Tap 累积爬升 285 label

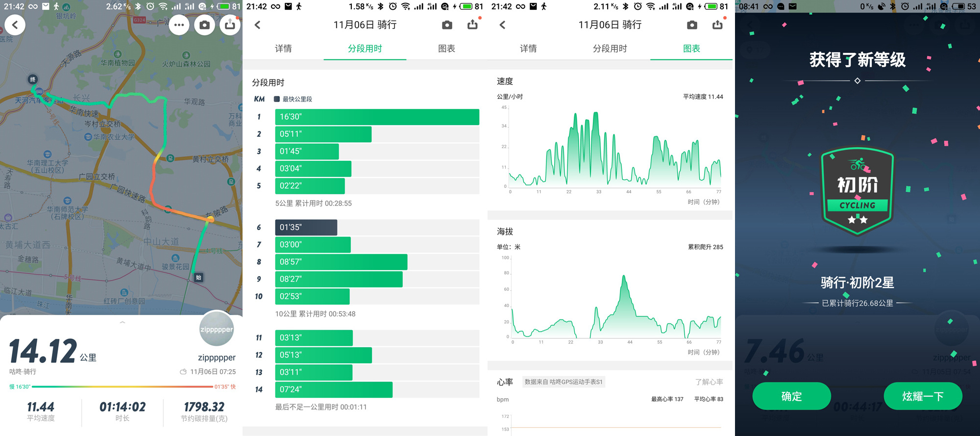706,247
